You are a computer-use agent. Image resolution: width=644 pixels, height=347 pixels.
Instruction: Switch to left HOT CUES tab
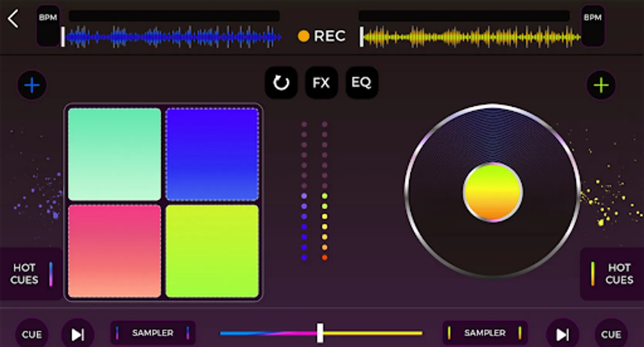pos(31,274)
